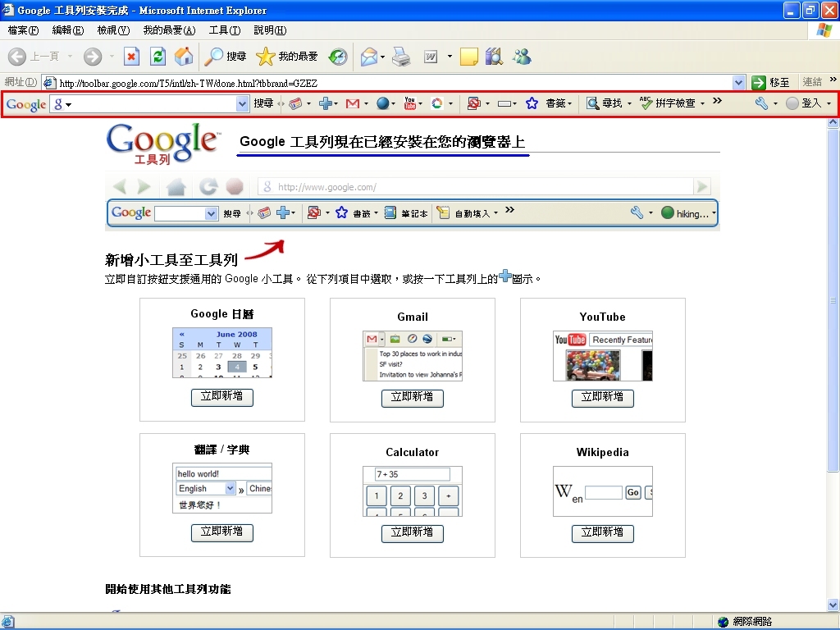
Task: Click the page's vertical scrollbar thumb
Action: (833, 300)
